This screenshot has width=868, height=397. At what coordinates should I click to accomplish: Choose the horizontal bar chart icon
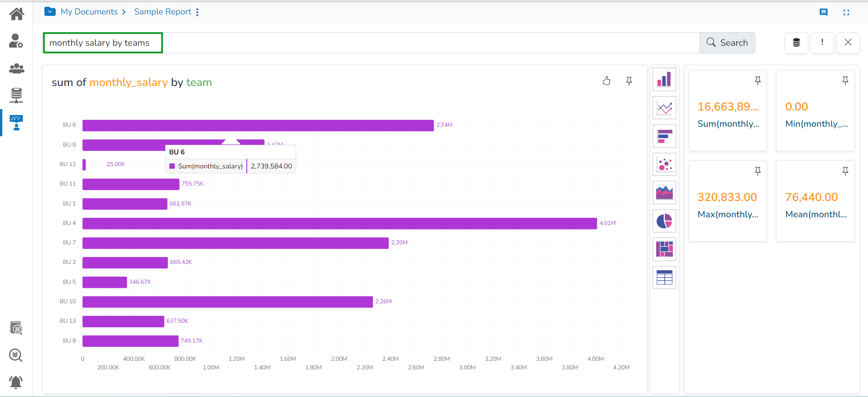click(x=664, y=136)
